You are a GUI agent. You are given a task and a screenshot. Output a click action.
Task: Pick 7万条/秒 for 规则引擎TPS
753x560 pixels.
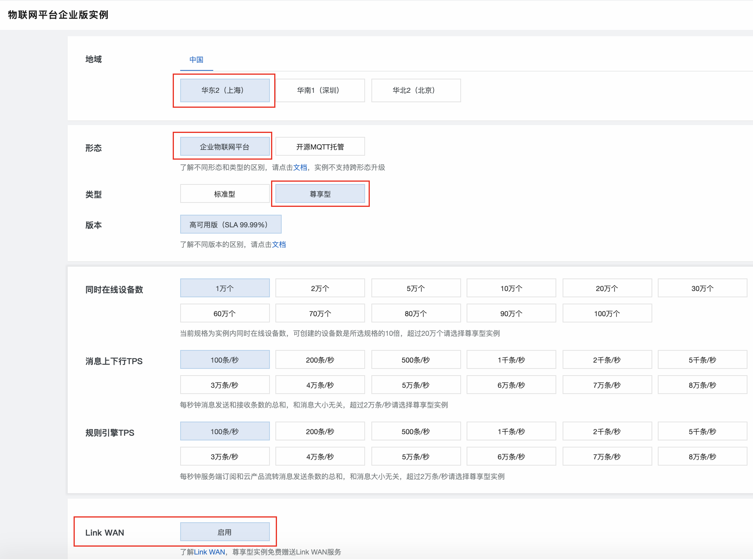tap(607, 457)
